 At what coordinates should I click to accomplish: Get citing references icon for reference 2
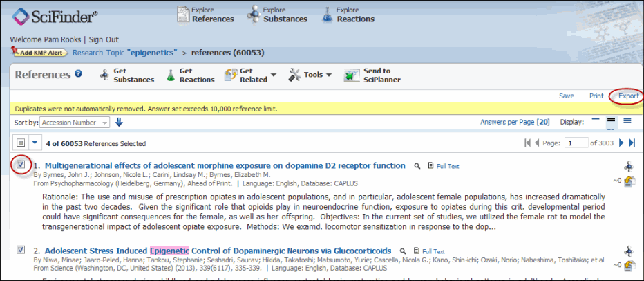(x=628, y=265)
